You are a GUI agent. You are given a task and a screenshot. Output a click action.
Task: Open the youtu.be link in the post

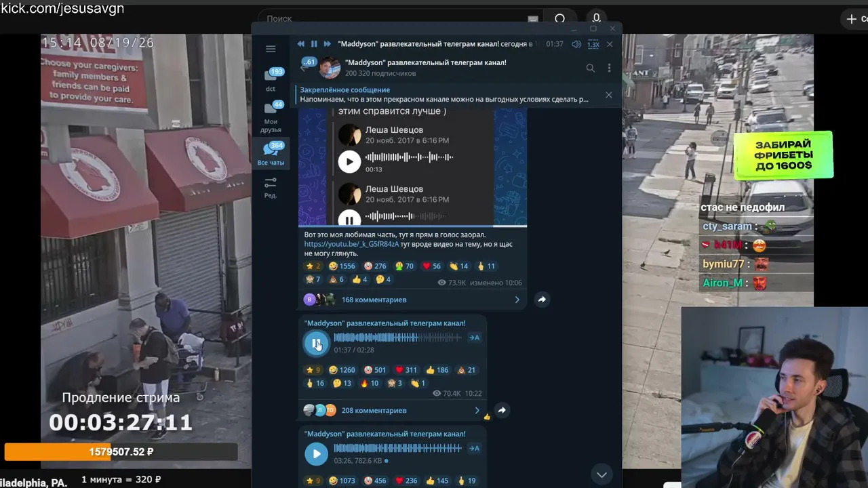351,244
